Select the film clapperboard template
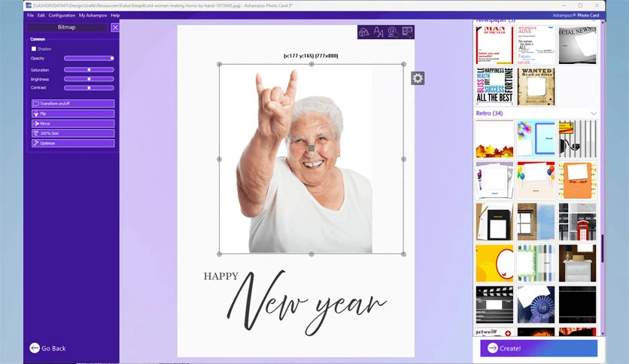Viewport: 629px width, 364px height. [x=494, y=305]
